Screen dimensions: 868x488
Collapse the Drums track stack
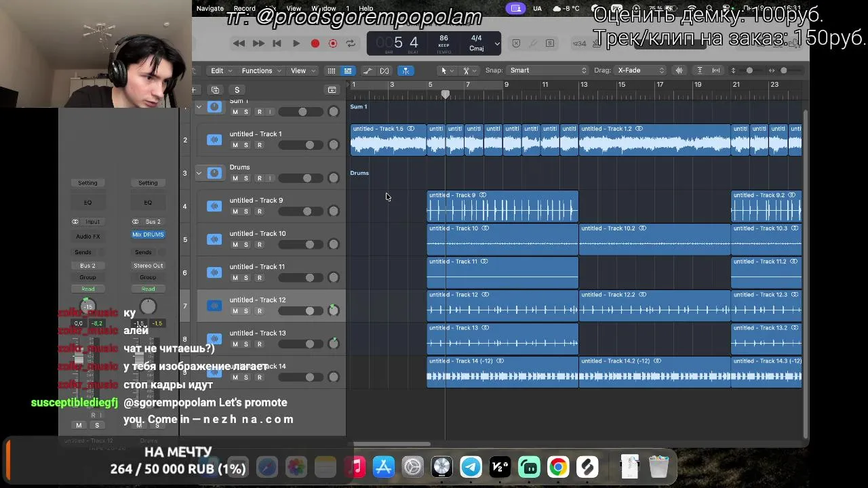pyautogui.click(x=199, y=173)
